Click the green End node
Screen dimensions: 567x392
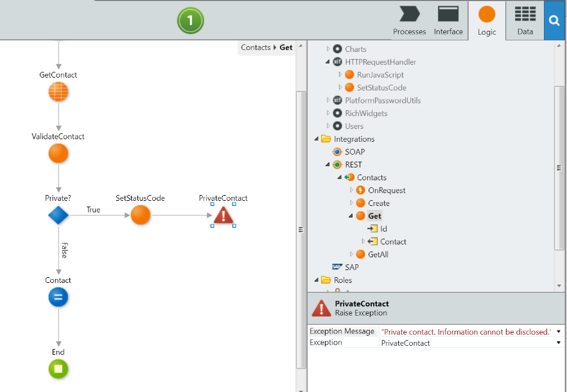tap(58, 369)
